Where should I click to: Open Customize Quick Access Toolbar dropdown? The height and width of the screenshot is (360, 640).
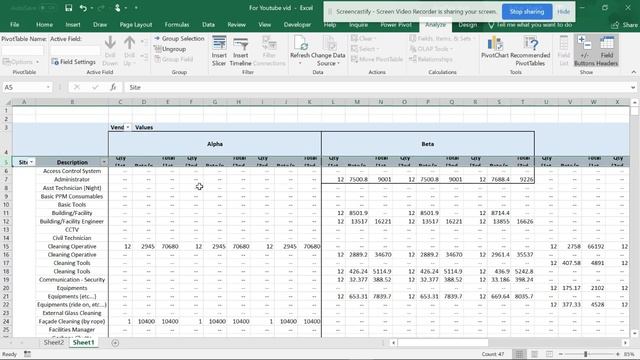[136, 8]
